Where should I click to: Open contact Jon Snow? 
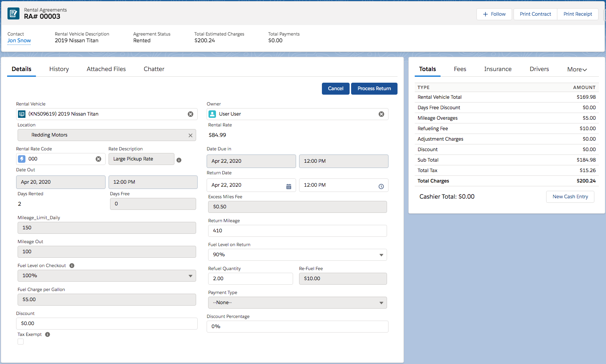click(19, 40)
